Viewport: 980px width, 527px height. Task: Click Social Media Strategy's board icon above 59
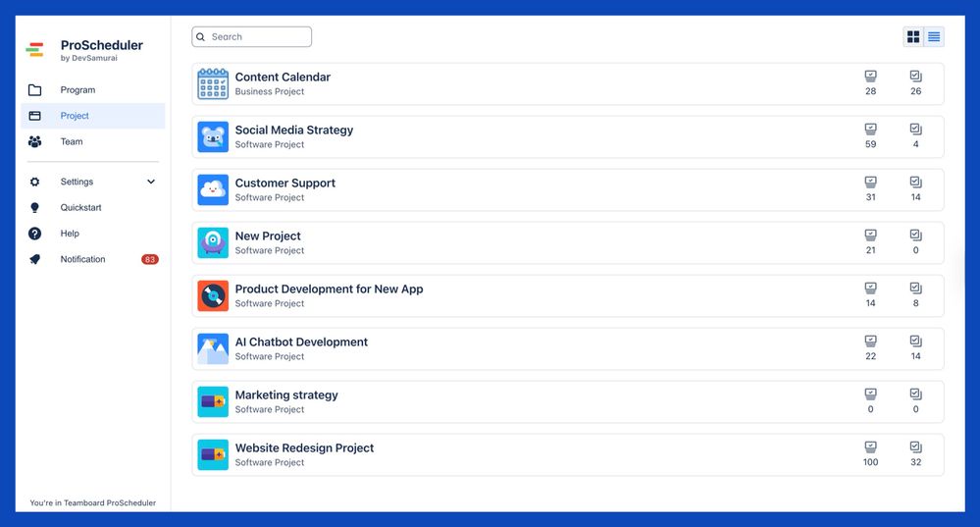click(x=871, y=130)
